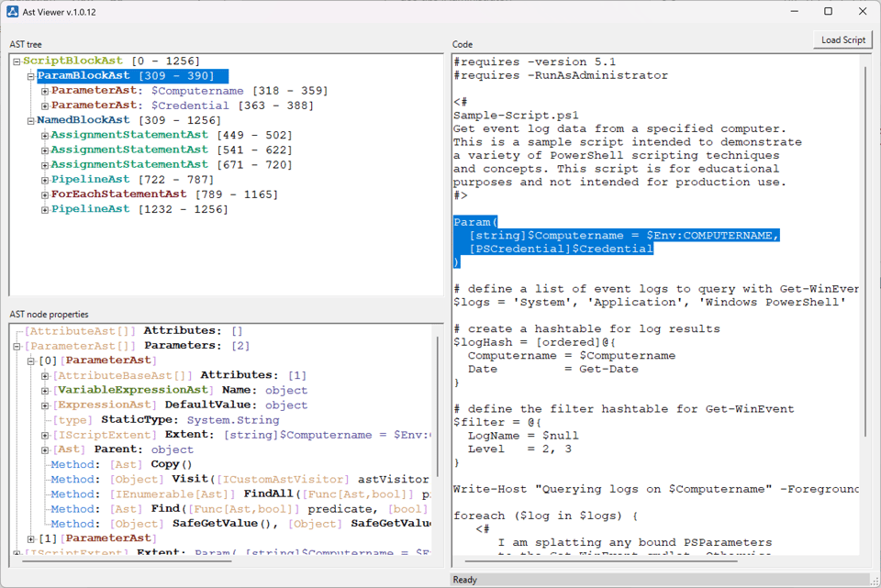Expand the VariableExpressionAst Name property
Viewport: 881px width, 588px height.
(45, 389)
